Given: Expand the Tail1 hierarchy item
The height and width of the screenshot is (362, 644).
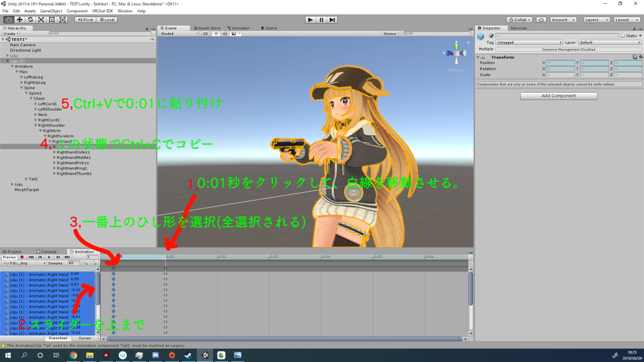Looking at the screenshot, I should coord(26,179).
